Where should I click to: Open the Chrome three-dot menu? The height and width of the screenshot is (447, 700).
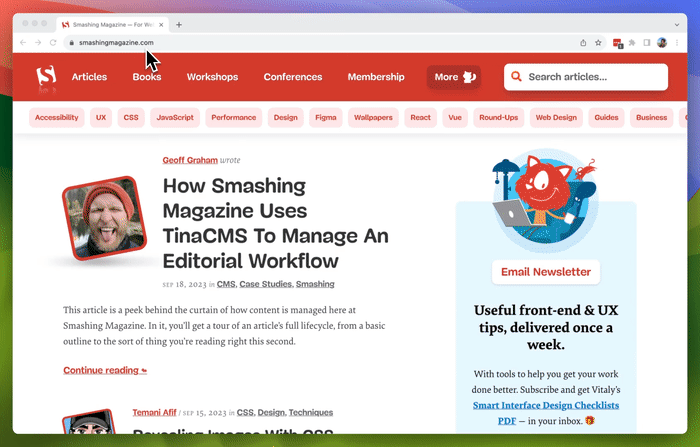tap(677, 43)
